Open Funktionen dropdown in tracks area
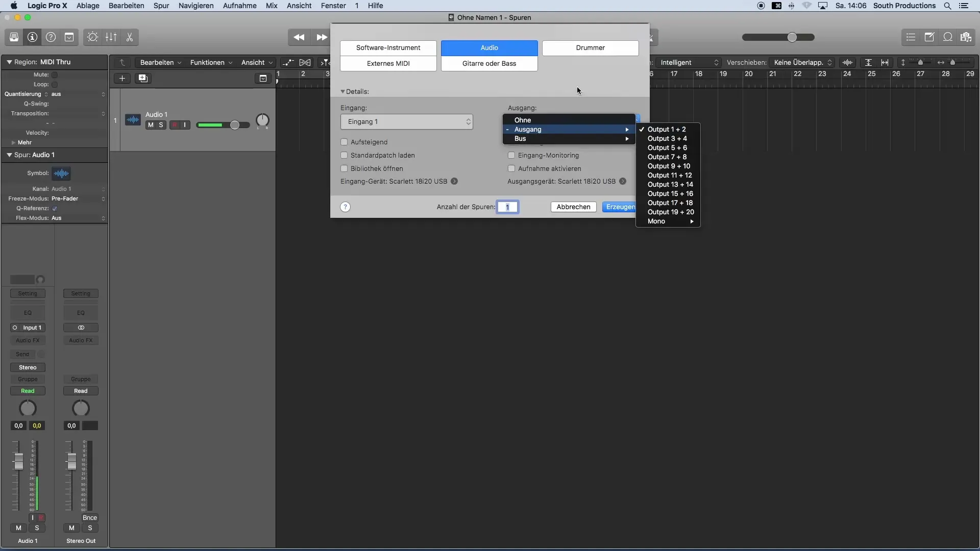980x551 pixels. click(x=211, y=62)
